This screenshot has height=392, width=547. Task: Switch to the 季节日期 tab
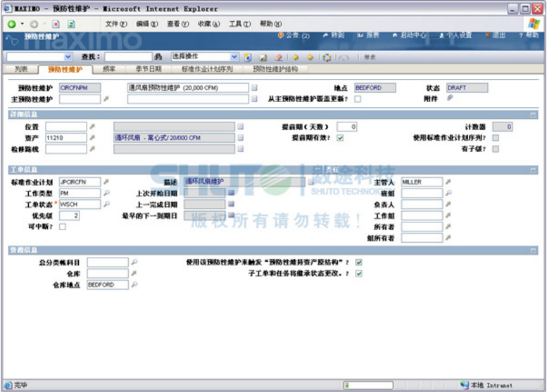coord(149,69)
